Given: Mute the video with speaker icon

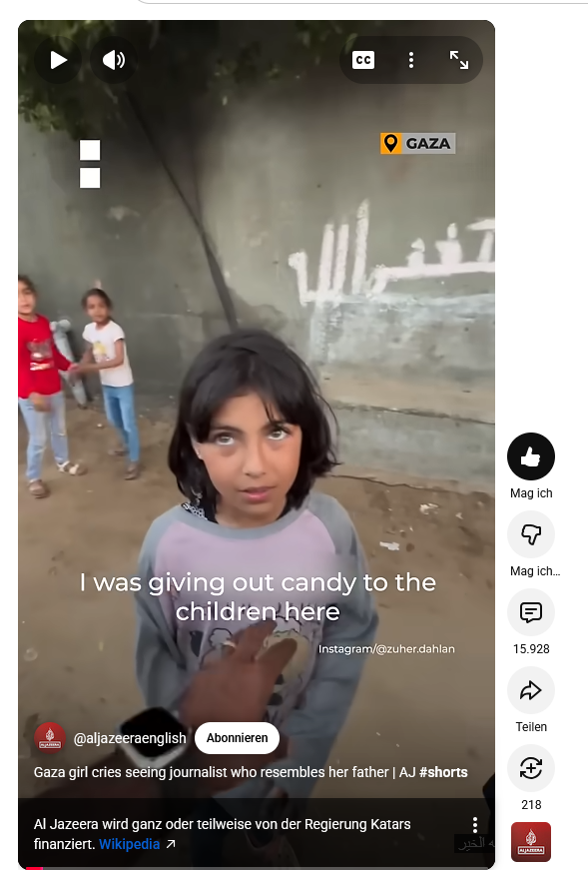Looking at the screenshot, I should tap(114, 60).
